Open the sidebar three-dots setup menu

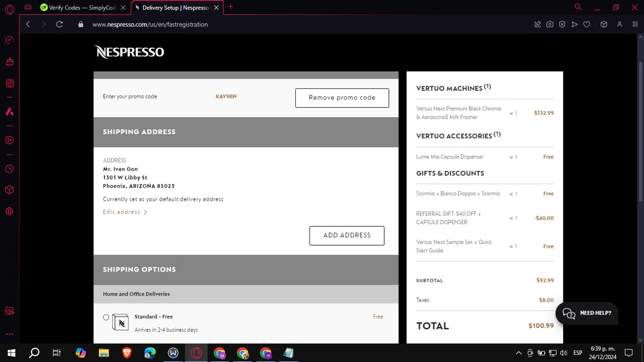9,334
